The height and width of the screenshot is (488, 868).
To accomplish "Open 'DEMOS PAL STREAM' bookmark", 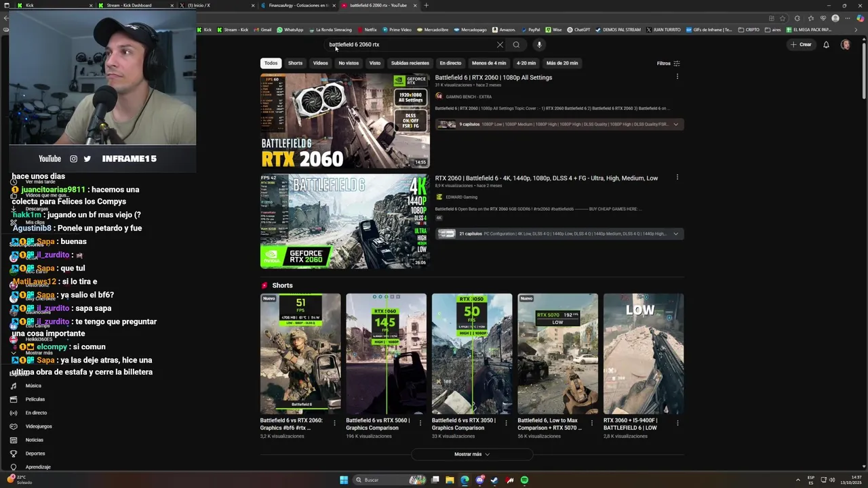I will pyautogui.click(x=618, y=30).
